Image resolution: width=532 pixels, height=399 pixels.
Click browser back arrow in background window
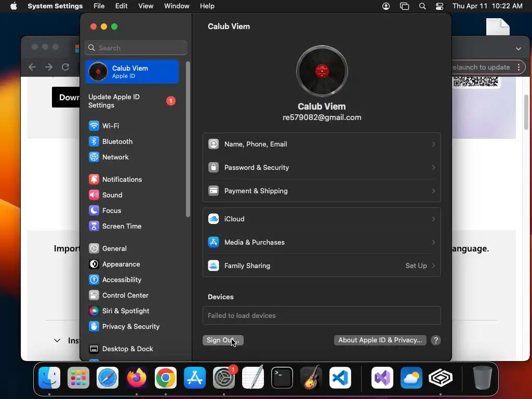tap(32, 67)
